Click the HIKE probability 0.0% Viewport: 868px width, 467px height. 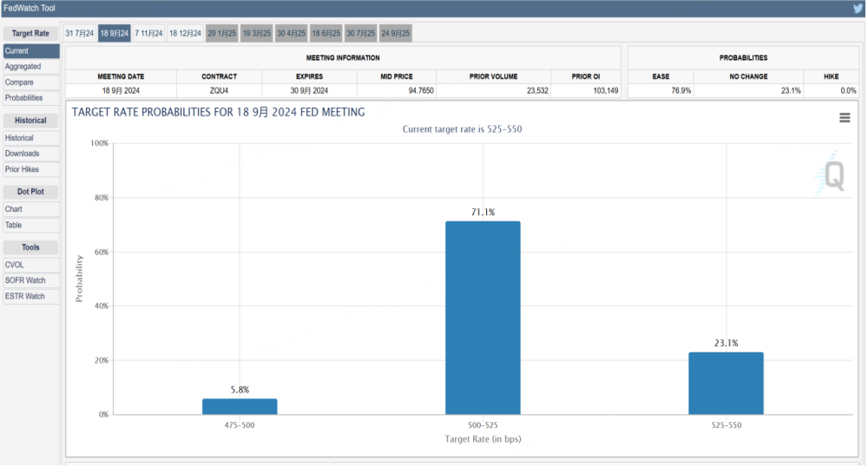click(x=848, y=91)
